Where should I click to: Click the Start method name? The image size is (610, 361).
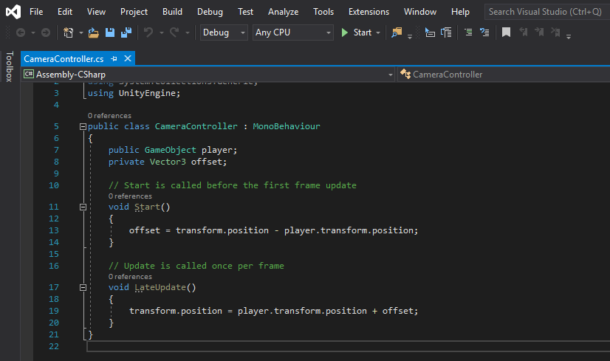pos(147,207)
